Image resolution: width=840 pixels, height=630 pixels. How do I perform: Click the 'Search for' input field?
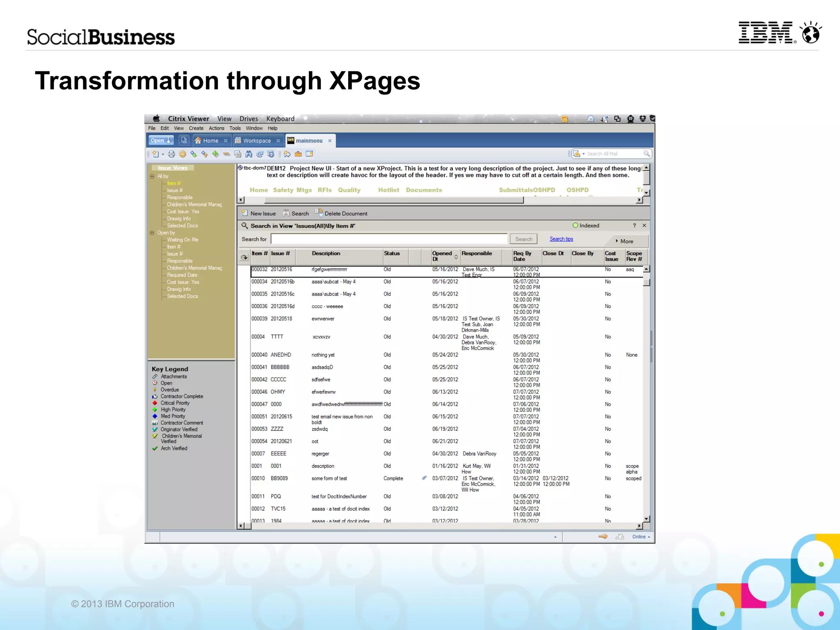pyautogui.click(x=389, y=239)
